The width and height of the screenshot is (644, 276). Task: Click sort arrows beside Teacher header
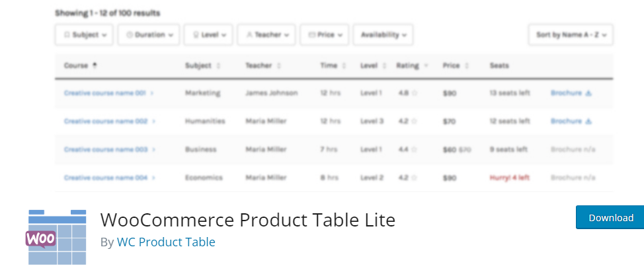tap(279, 65)
